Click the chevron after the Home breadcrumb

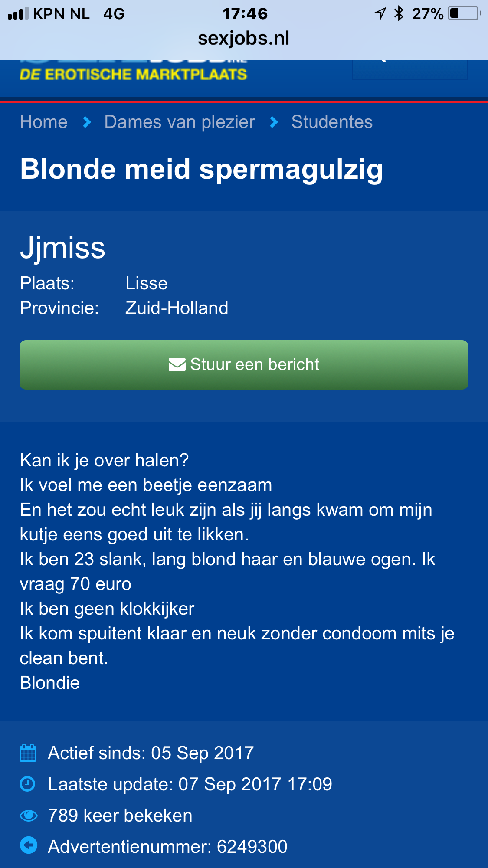coord(87,122)
